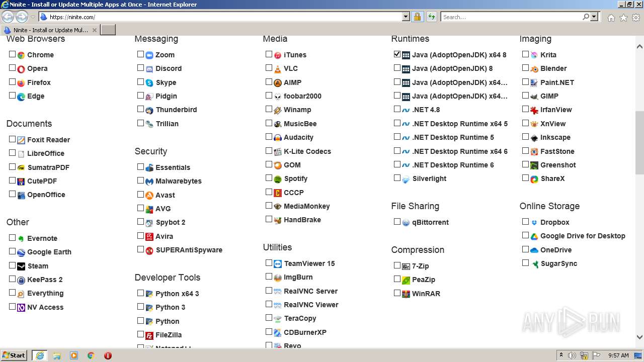This screenshot has height=362, width=644.
Task: Switch to the Ninite browser tab
Action: tap(50, 30)
